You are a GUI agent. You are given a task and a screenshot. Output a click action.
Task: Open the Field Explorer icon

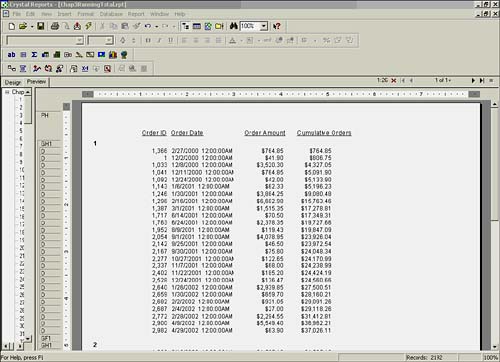pos(197,26)
